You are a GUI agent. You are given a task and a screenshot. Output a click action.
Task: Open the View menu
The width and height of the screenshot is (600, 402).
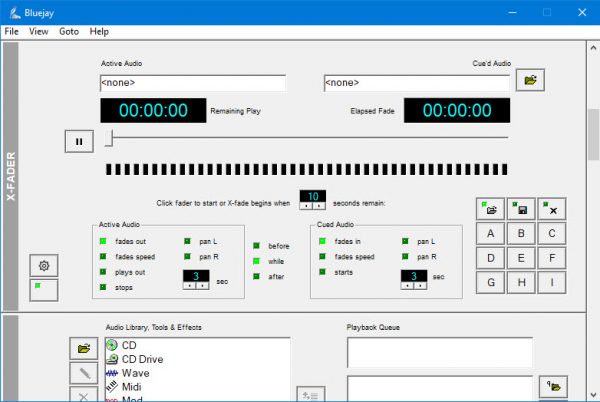point(39,31)
